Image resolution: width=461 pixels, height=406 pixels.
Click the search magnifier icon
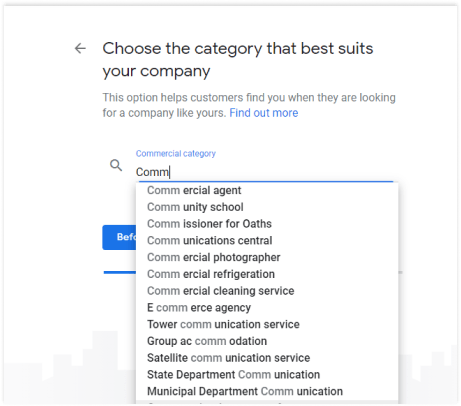tap(116, 165)
